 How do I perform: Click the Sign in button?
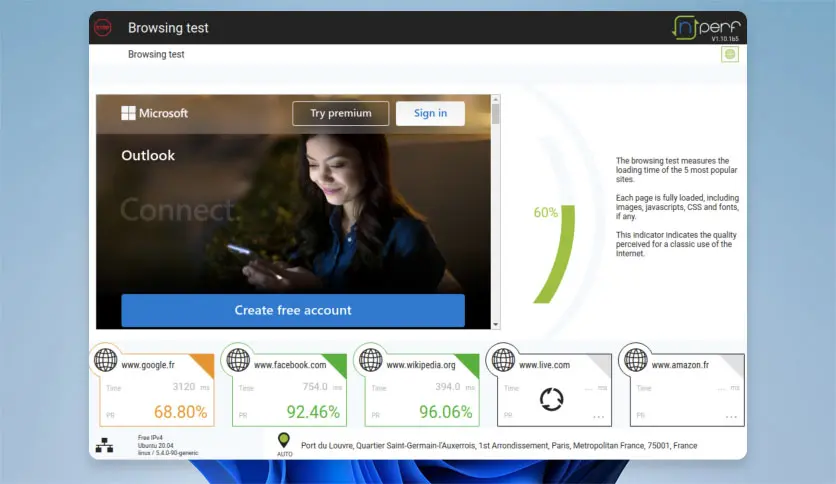click(430, 113)
